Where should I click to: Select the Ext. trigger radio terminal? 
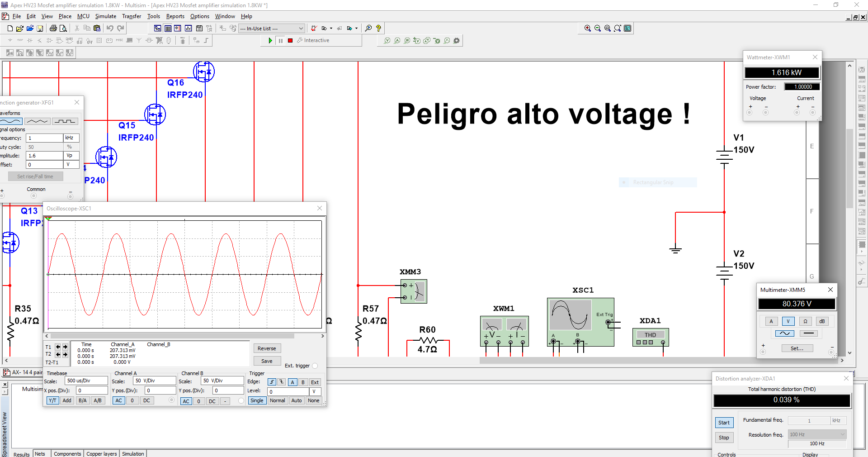(315, 366)
